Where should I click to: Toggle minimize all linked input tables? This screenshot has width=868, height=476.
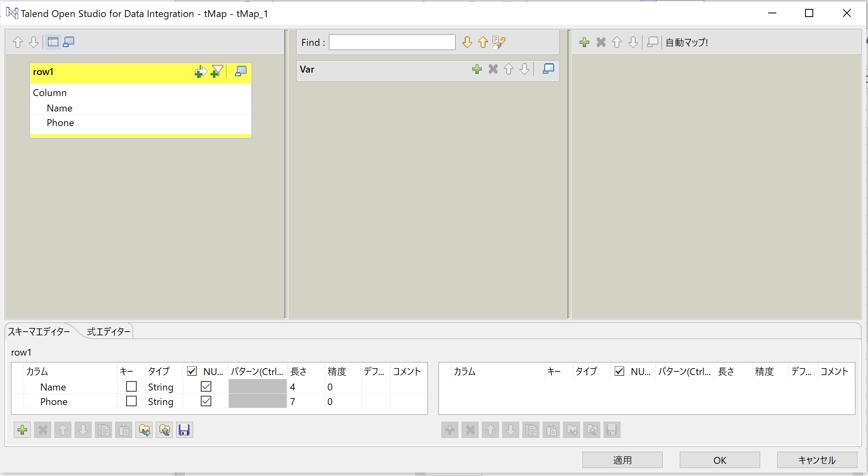(x=68, y=42)
